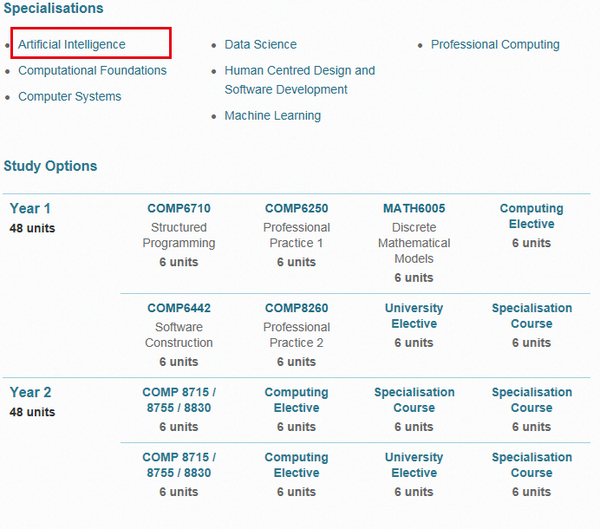Open the Computational Foundations specialisation
The height and width of the screenshot is (529, 600).
(x=92, y=70)
